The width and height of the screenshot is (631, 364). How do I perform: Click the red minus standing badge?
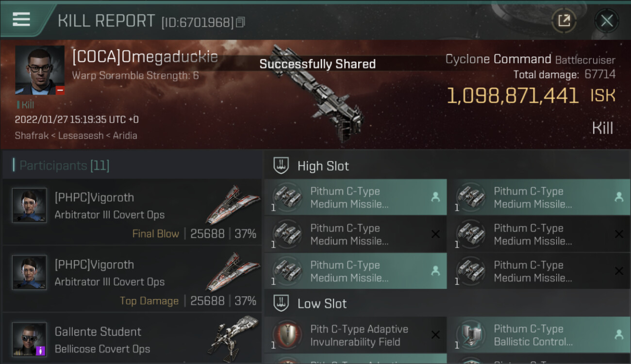60,90
